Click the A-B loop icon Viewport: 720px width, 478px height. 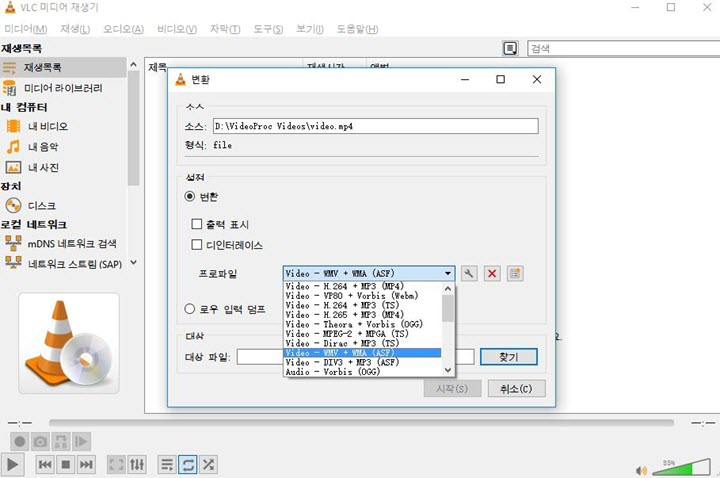[61, 442]
